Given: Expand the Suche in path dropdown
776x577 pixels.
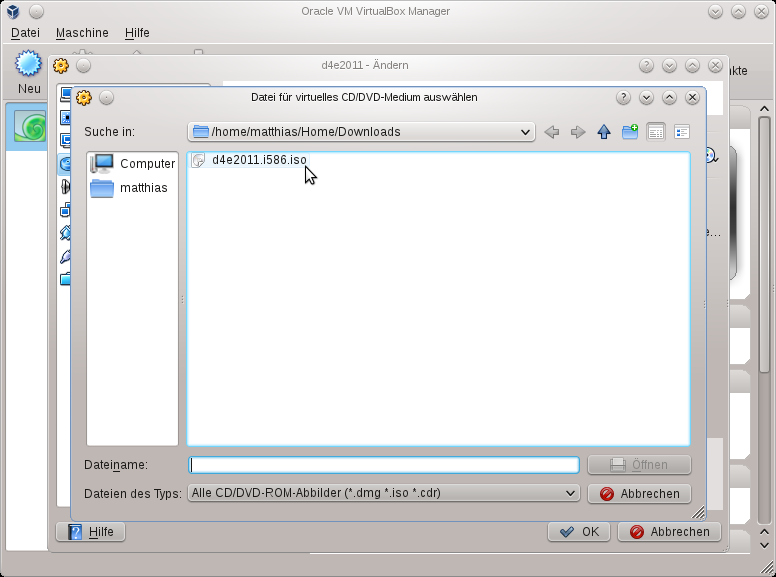Looking at the screenshot, I should tap(361, 132).
